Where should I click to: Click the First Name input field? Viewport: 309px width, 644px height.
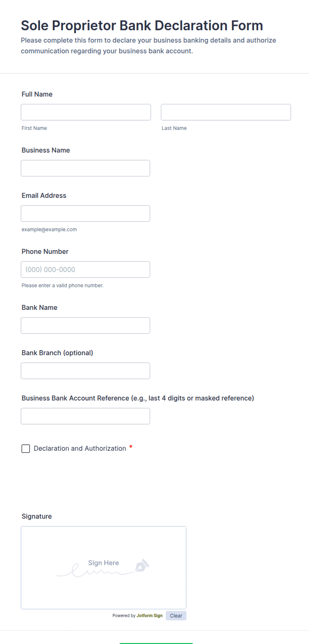86,112
